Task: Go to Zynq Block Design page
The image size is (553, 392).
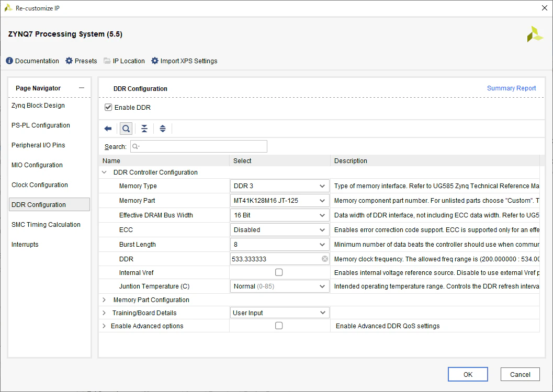Action: [x=38, y=105]
